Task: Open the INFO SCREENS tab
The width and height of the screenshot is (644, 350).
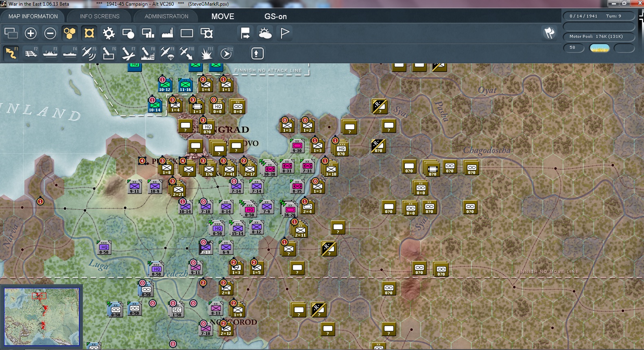Action: pyautogui.click(x=100, y=16)
